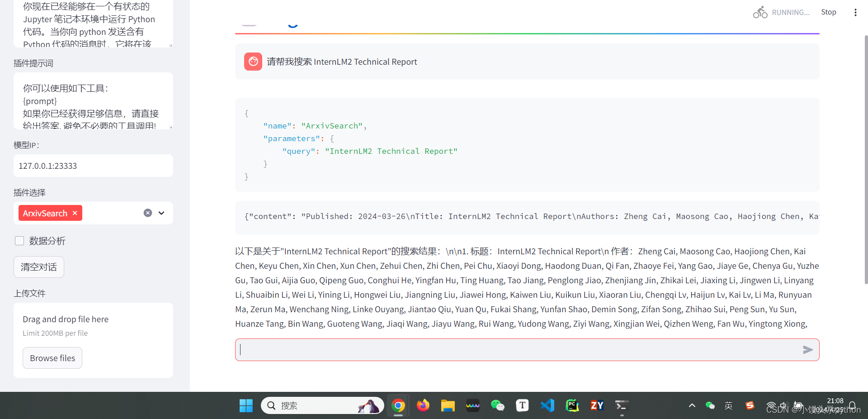Click Browse files to upload a file
The height and width of the screenshot is (419, 868).
[52, 358]
